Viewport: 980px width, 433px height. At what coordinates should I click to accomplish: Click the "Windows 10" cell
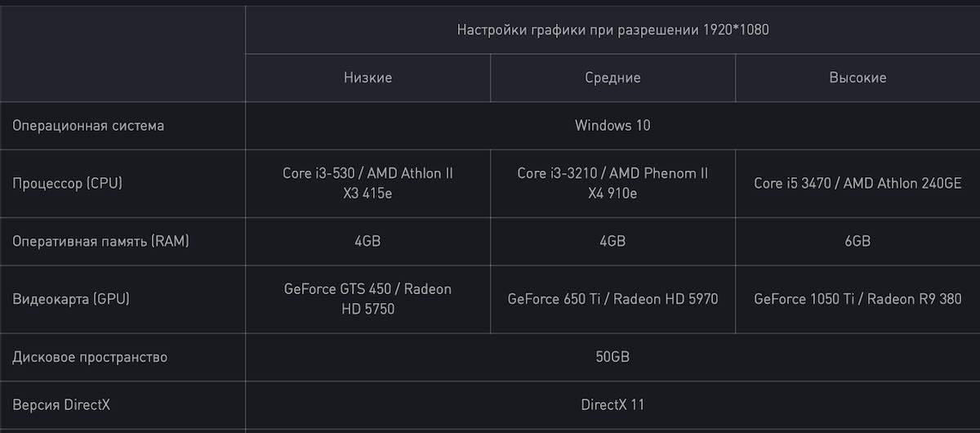click(x=612, y=126)
